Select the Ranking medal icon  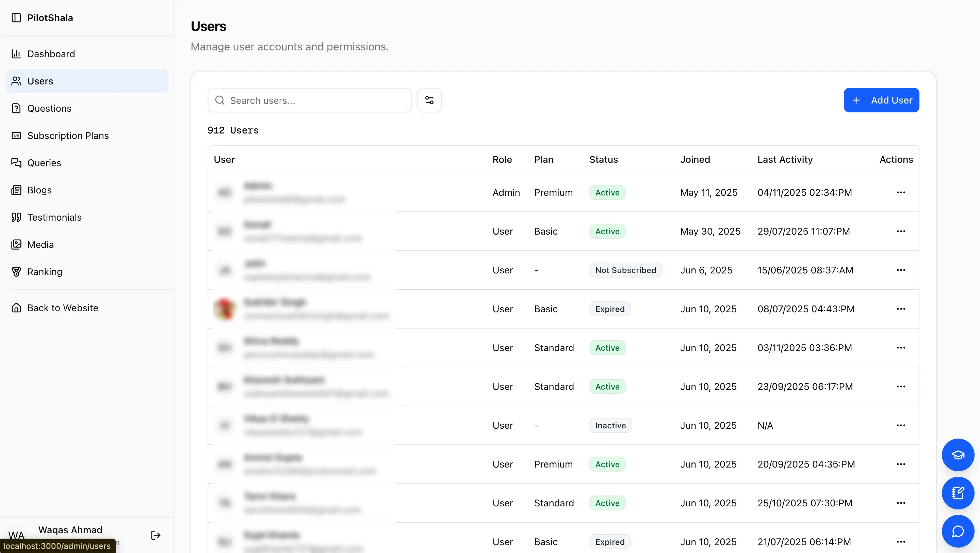tap(16, 271)
